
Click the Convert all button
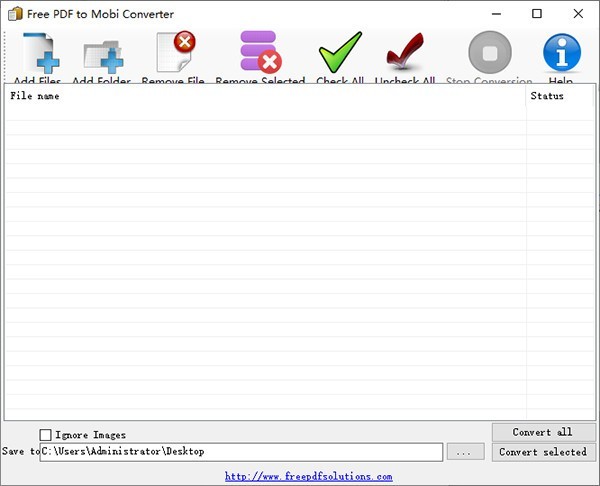click(x=543, y=432)
